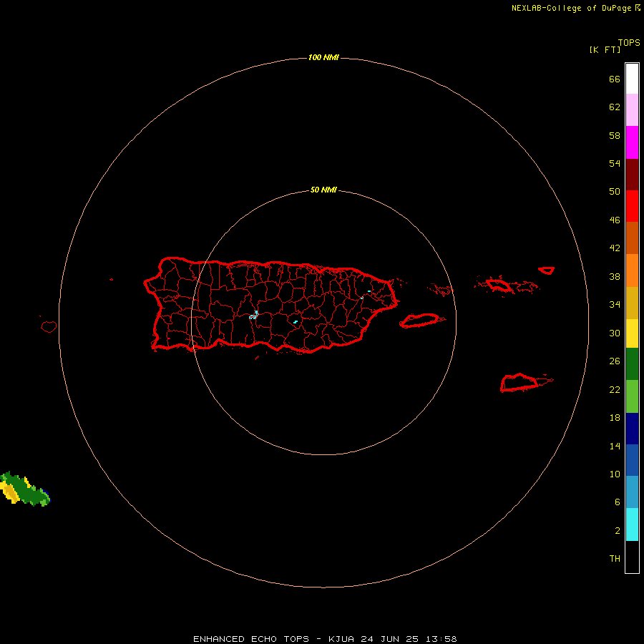This screenshot has height=644, width=644.
Task: Click the navy blue legend swatch
Action: 632,429
